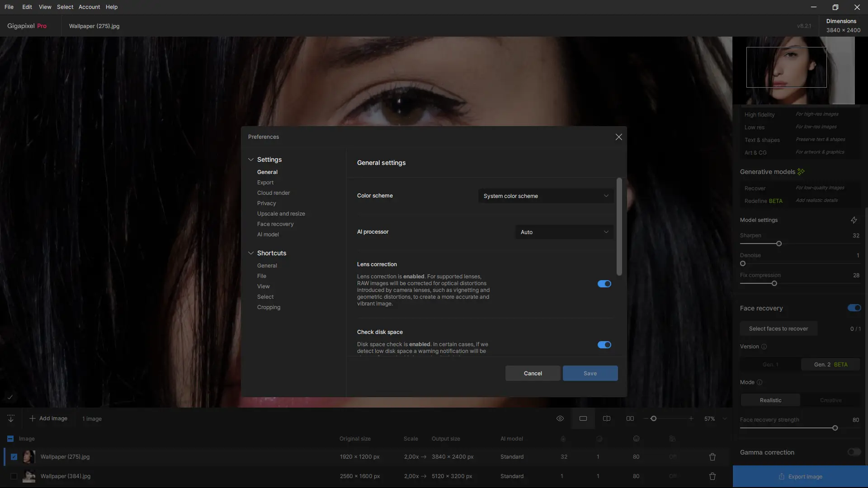The width and height of the screenshot is (868, 488).
Task: Open the Account menu
Action: click(x=89, y=7)
